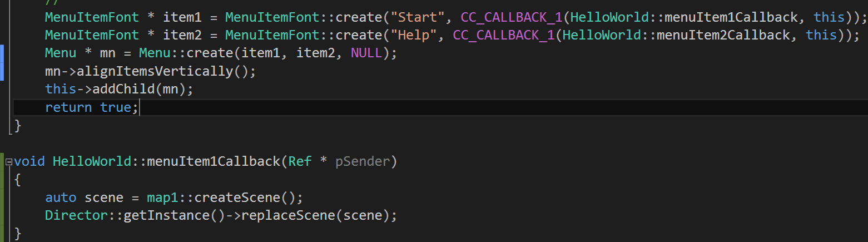Click the auto keyword

[x=61, y=197]
